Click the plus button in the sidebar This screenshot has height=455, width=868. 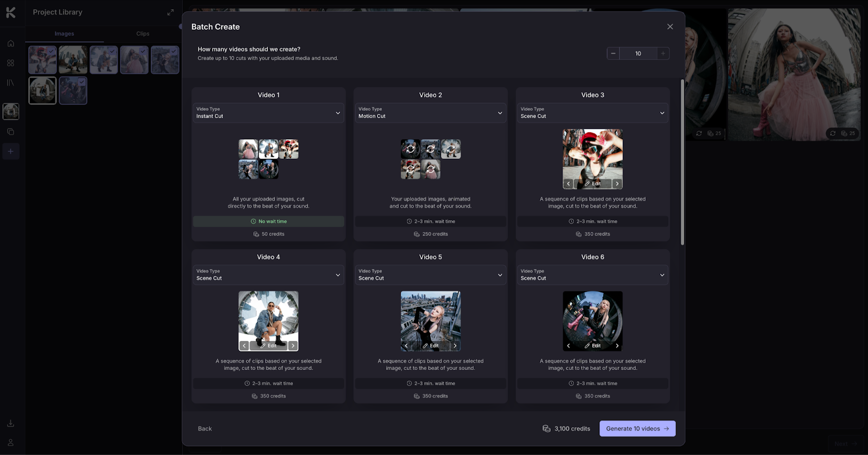coord(10,151)
